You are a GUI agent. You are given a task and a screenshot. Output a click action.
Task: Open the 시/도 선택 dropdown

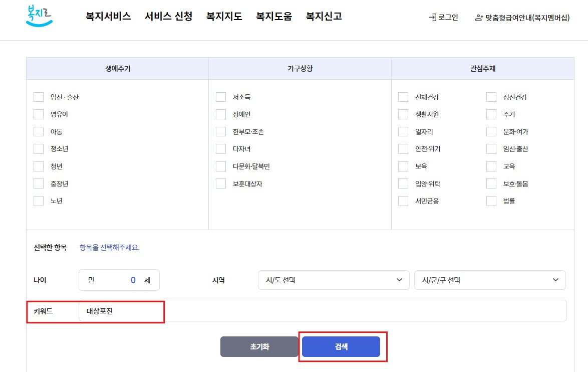pyautogui.click(x=333, y=280)
